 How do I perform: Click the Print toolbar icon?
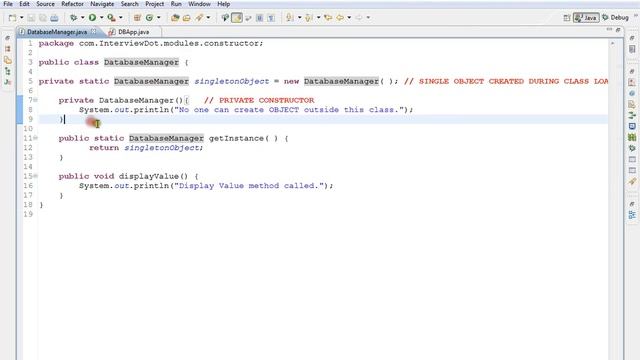54,18
